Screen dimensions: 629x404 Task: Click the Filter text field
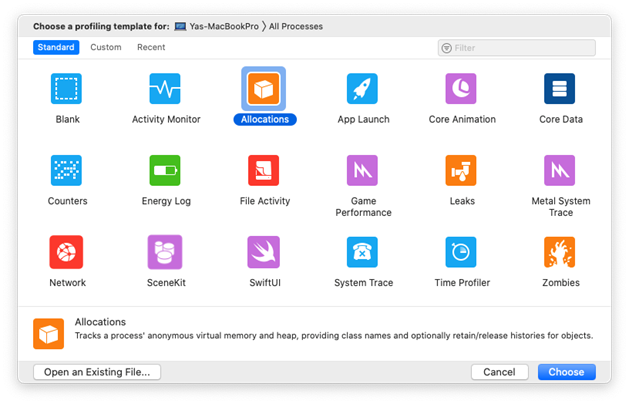(517, 48)
